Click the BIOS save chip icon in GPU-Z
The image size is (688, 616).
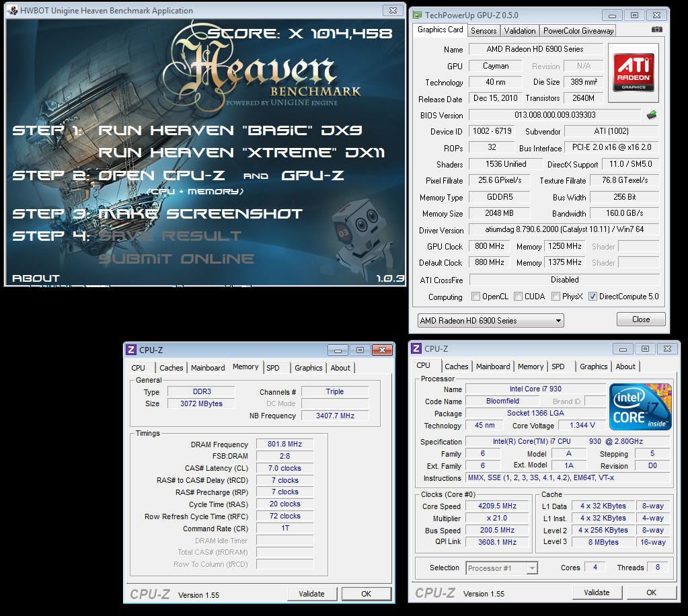click(652, 115)
